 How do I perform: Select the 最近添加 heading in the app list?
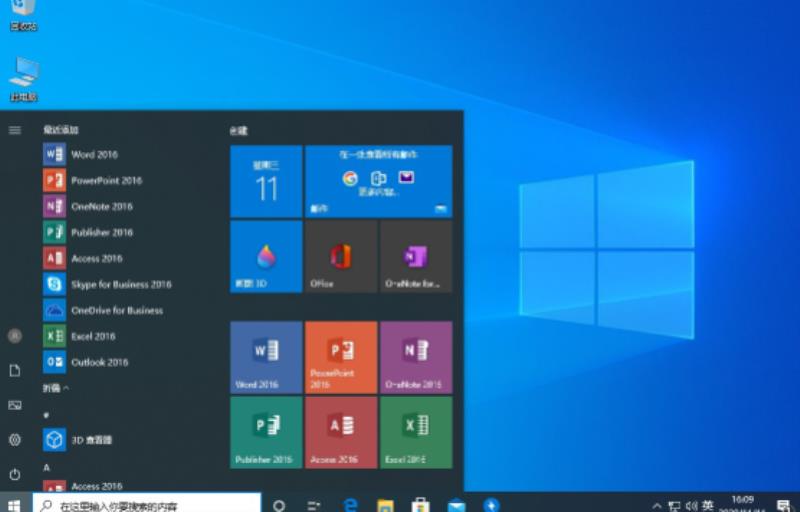61,130
